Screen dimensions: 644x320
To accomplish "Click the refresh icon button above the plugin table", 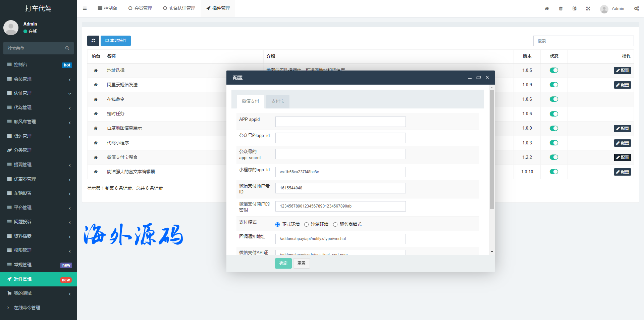I will pyautogui.click(x=93, y=41).
